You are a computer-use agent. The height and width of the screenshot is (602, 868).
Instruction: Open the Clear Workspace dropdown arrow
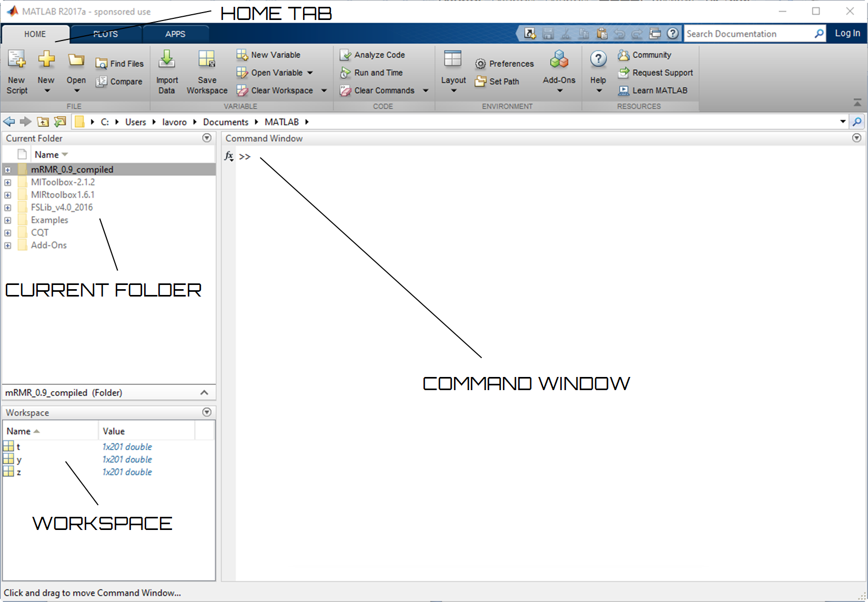(324, 90)
